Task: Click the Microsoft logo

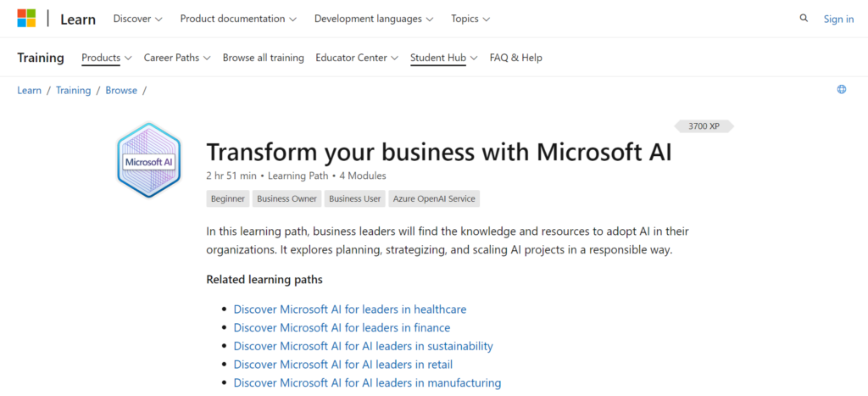Action: tap(26, 19)
